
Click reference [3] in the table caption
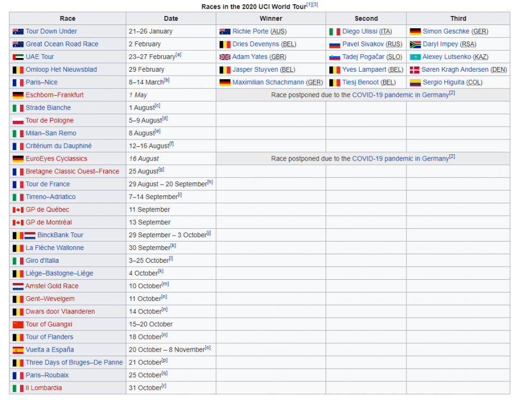[x=315, y=5]
